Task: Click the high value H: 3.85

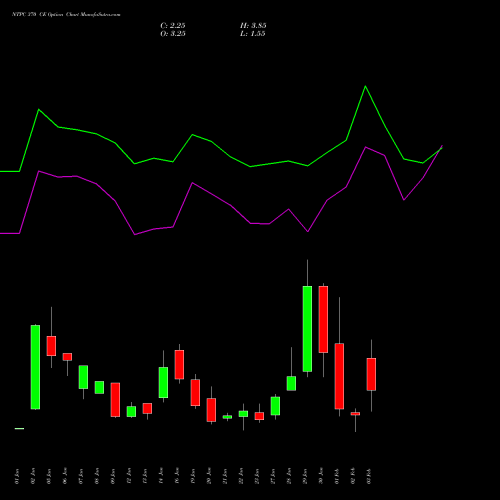Action: tap(253, 26)
